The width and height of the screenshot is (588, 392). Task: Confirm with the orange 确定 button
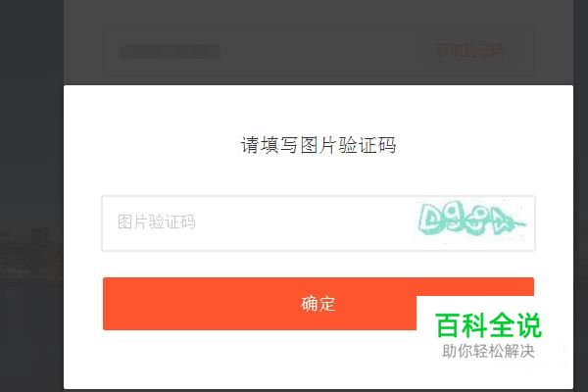(x=318, y=304)
